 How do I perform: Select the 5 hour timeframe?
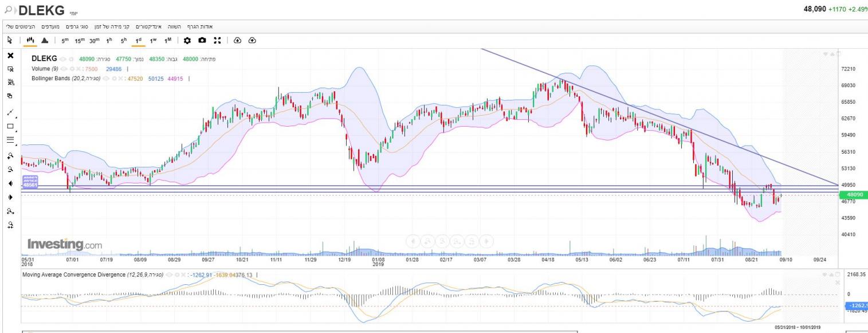(123, 41)
